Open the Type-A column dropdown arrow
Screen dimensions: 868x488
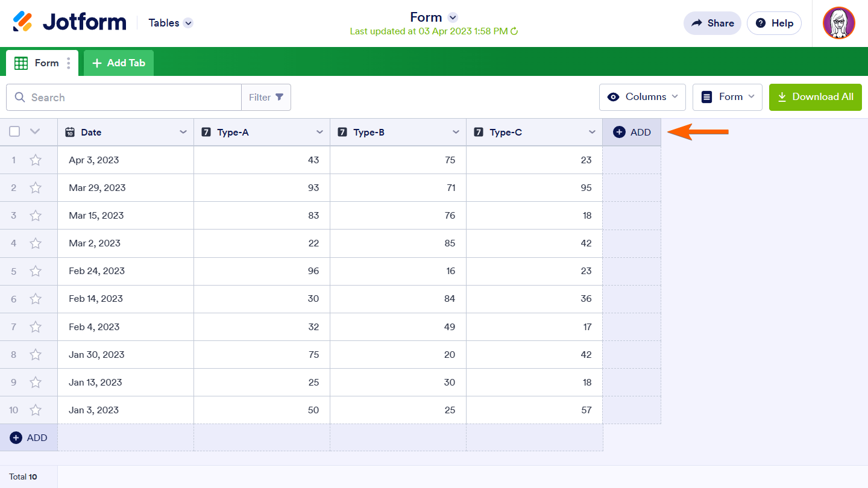319,132
